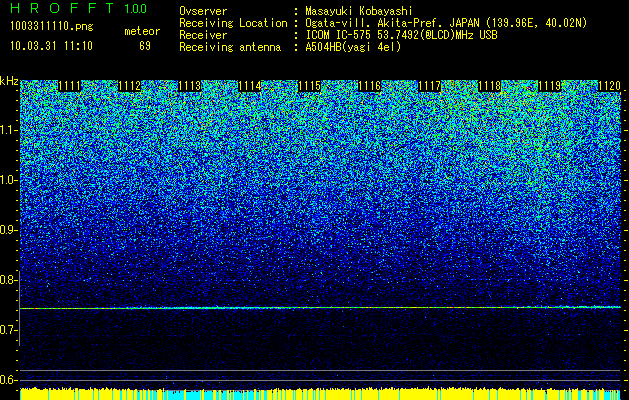The image size is (629, 400).
Task: Click the 0.6 frequency axis label
Action: pyautogui.click(x=8, y=380)
